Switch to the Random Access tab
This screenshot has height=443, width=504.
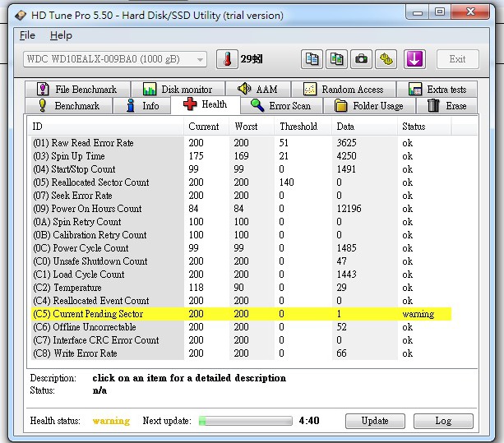(x=344, y=89)
